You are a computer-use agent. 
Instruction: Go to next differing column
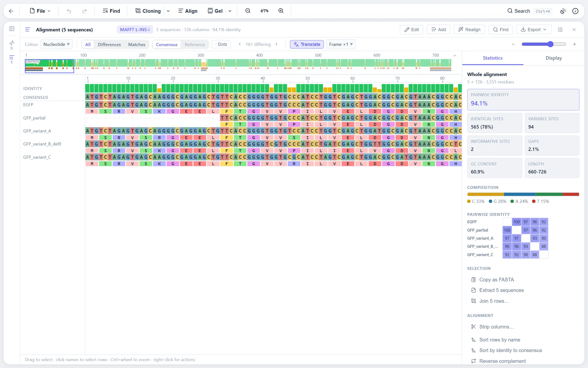[x=276, y=44]
